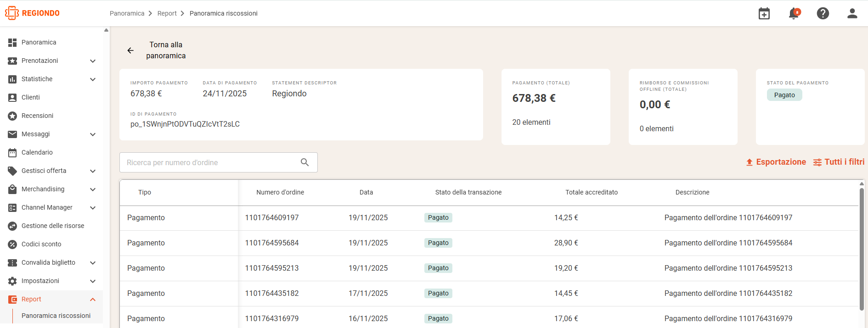Open Tutti i filtri
The image size is (868, 328).
(x=839, y=162)
